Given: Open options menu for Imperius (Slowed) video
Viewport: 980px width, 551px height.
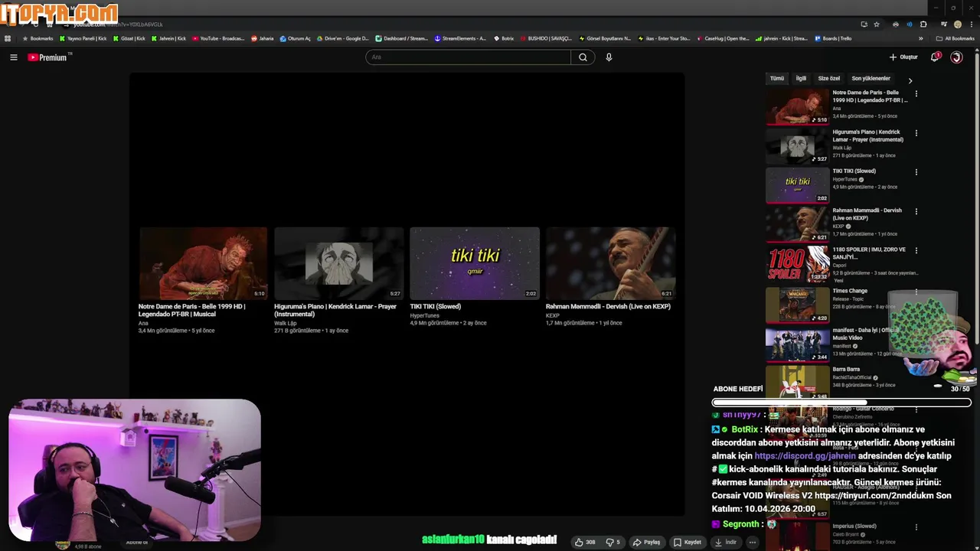Looking at the screenshot, I should click(916, 527).
